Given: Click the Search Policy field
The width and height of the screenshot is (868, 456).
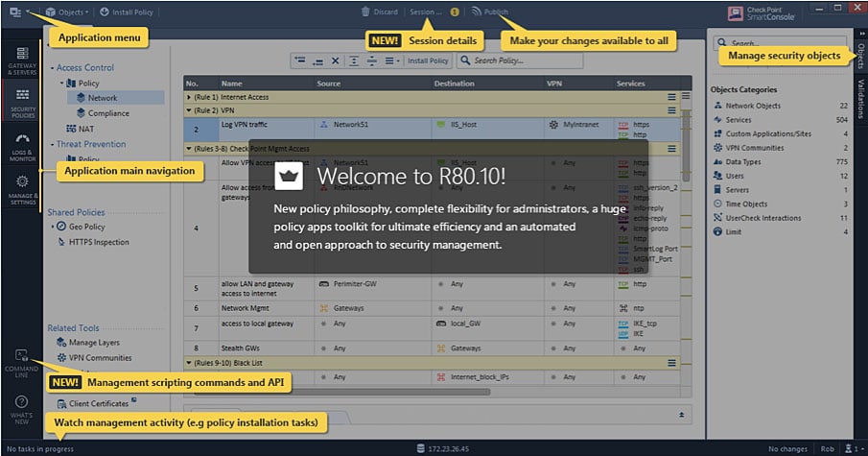Looking at the screenshot, I should click(x=519, y=60).
